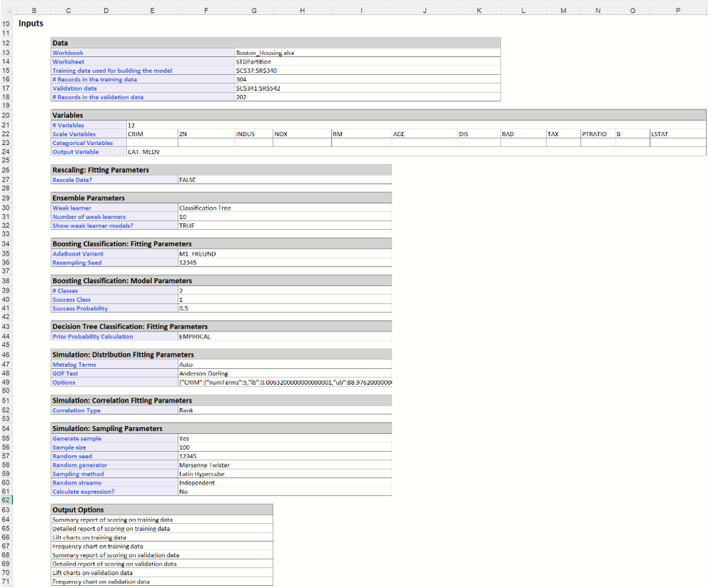
Task: Select the PTRATIO variable cell
Action: (594, 134)
